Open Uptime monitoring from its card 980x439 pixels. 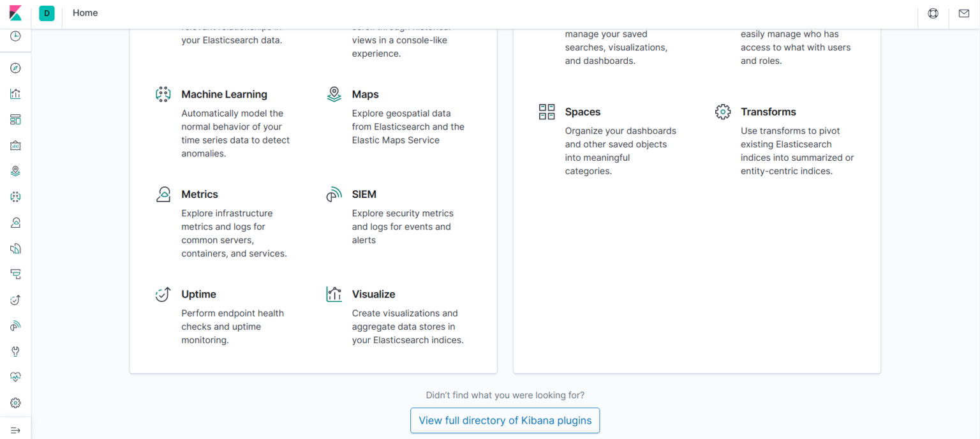(x=198, y=294)
